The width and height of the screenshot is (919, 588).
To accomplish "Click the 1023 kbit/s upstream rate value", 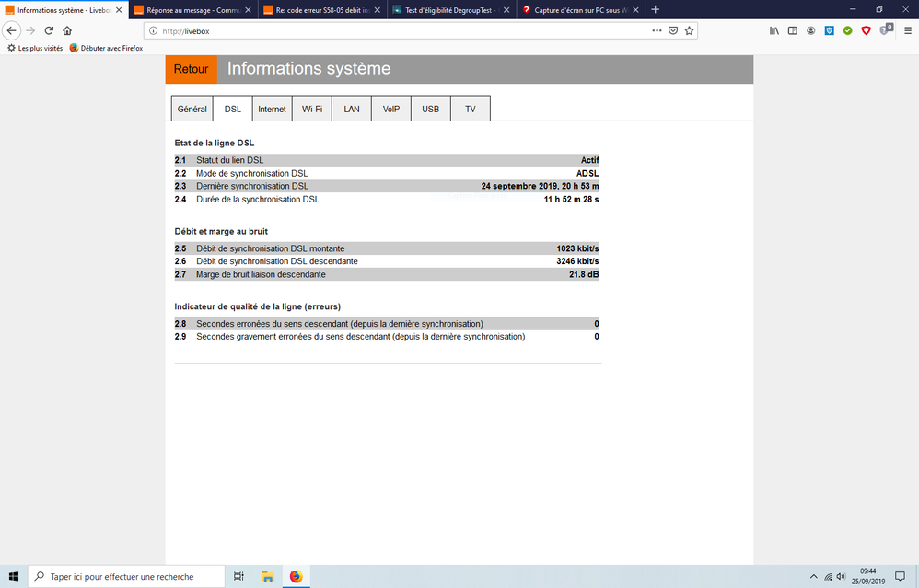I will tap(577, 248).
